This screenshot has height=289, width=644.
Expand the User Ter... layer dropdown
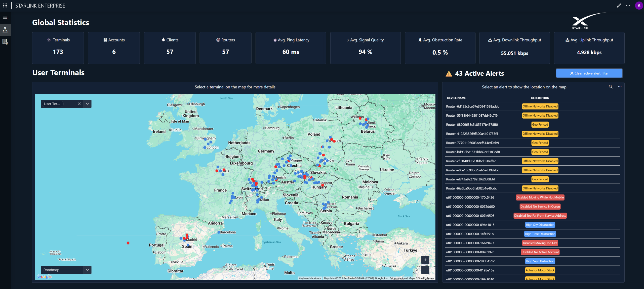point(87,104)
